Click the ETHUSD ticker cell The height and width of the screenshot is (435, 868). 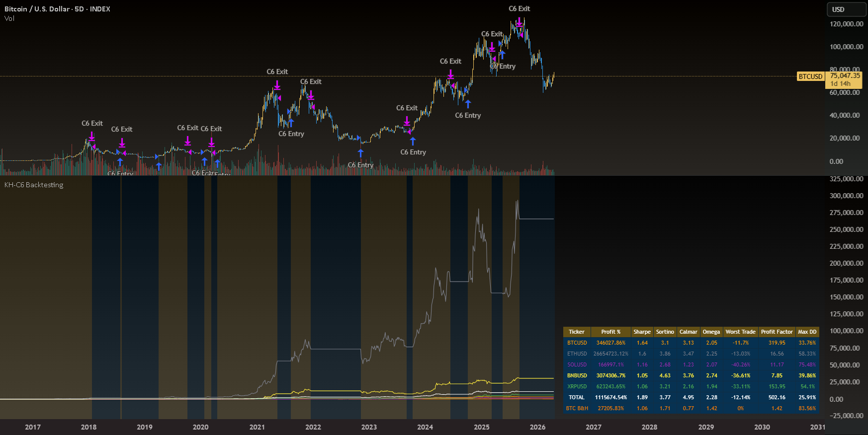tap(577, 354)
